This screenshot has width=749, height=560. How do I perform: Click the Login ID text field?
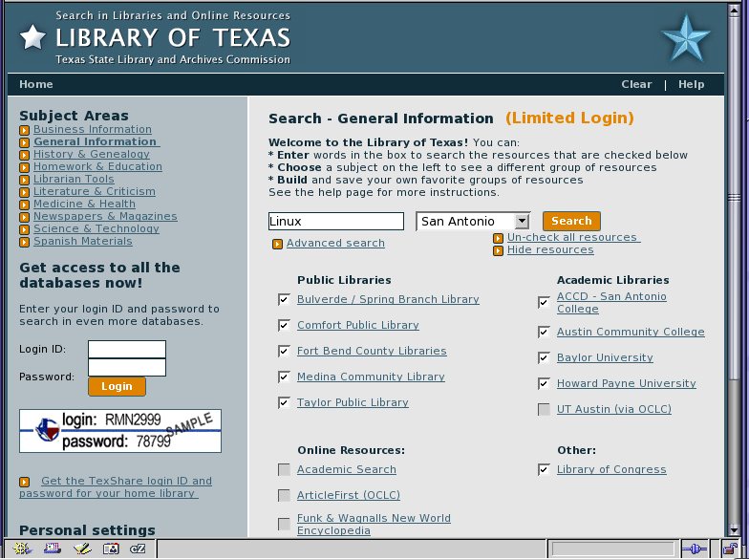click(127, 350)
